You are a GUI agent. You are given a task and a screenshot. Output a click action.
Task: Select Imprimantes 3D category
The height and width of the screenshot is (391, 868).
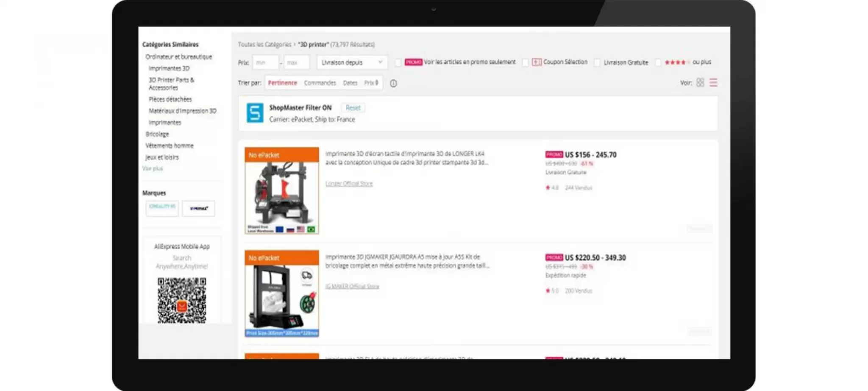pyautogui.click(x=169, y=68)
